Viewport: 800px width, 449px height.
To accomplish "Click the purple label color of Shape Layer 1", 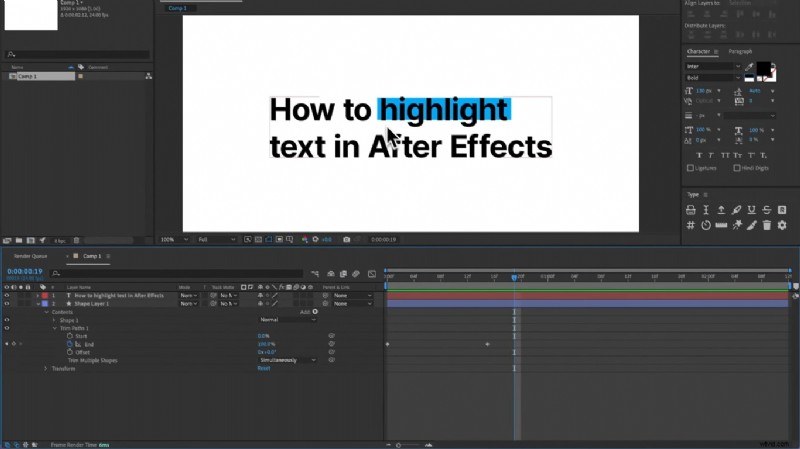I will pos(44,304).
